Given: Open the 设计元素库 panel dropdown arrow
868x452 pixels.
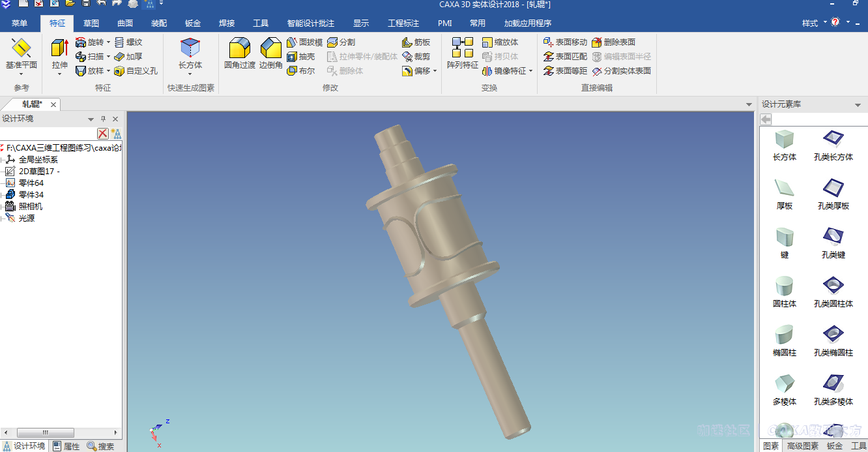Looking at the screenshot, I should pyautogui.click(x=858, y=105).
